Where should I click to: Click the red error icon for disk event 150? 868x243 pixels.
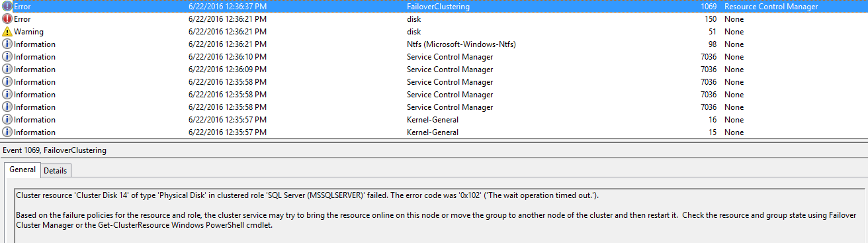pos(7,19)
